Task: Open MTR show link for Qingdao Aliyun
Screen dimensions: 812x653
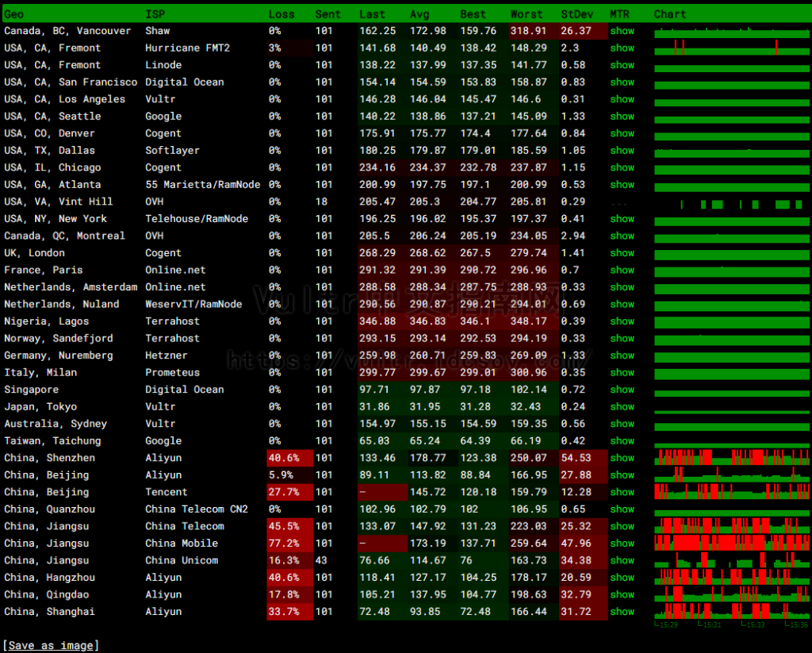Action: click(x=622, y=595)
